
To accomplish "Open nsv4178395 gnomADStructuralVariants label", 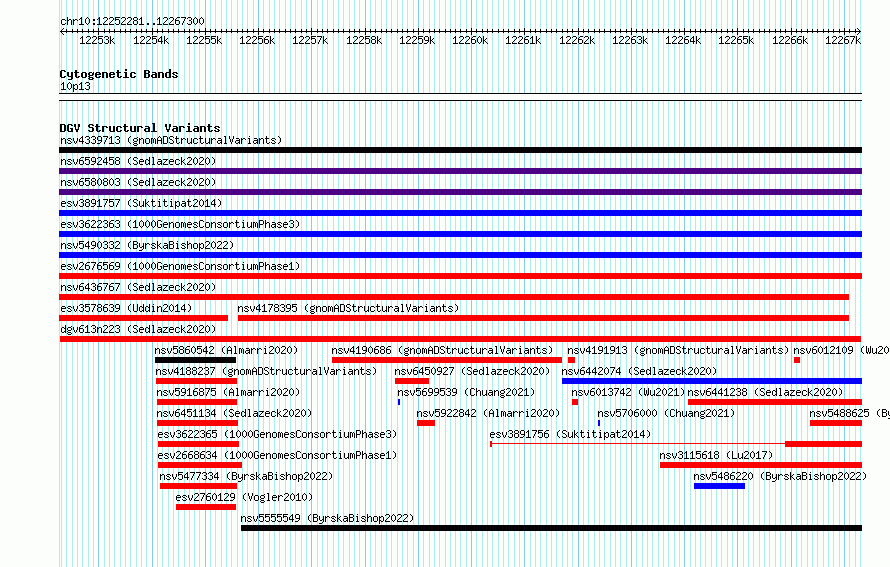I will [348, 308].
